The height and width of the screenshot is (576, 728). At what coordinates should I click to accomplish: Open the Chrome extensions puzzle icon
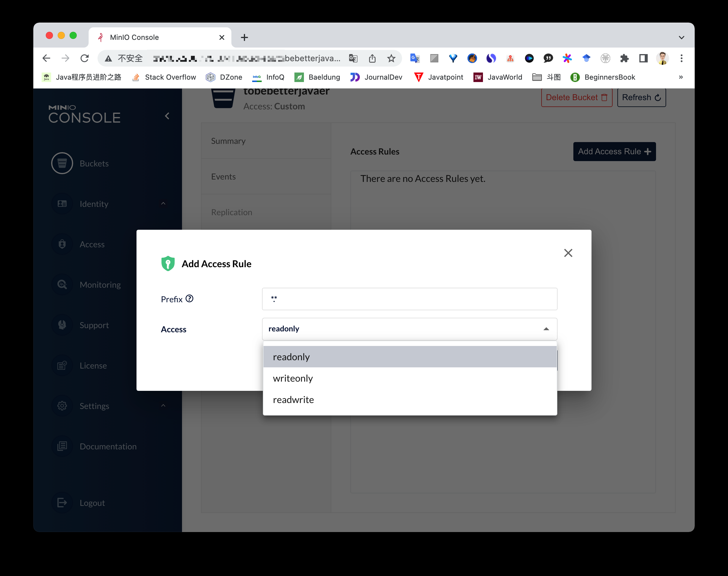click(x=624, y=58)
